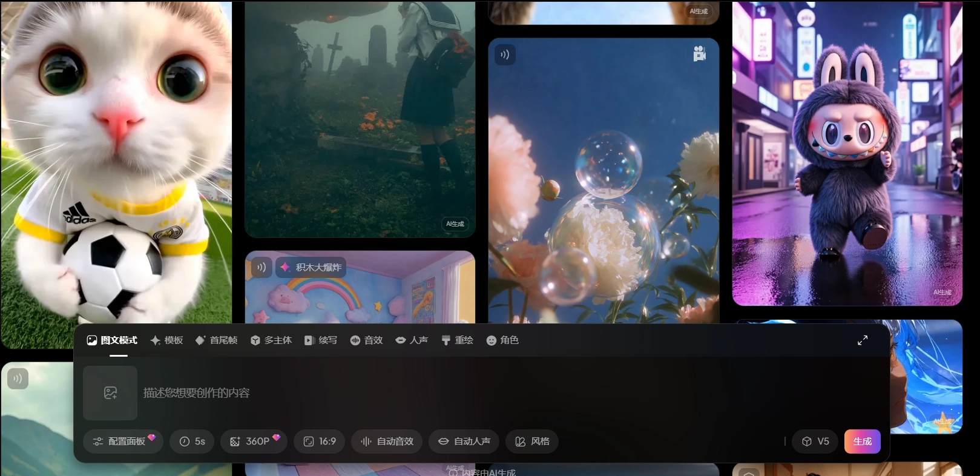Change the 360P resolution setting
980x476 pixels.
[253, 441]
